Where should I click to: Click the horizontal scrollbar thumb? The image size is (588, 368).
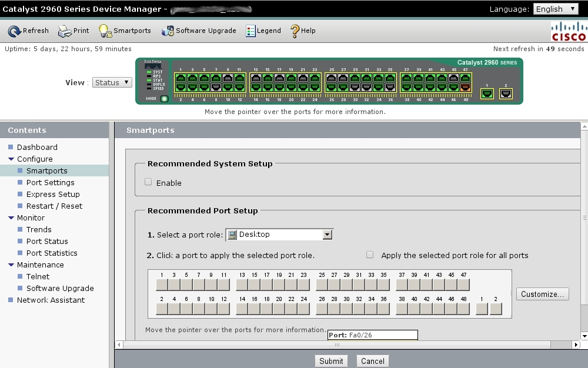click(x=337, y=344)
